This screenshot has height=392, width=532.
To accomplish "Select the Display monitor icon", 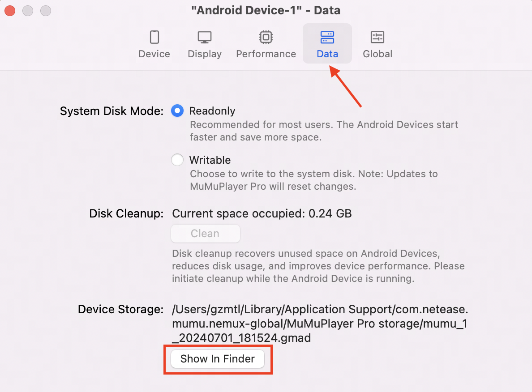I will (205, 37).
